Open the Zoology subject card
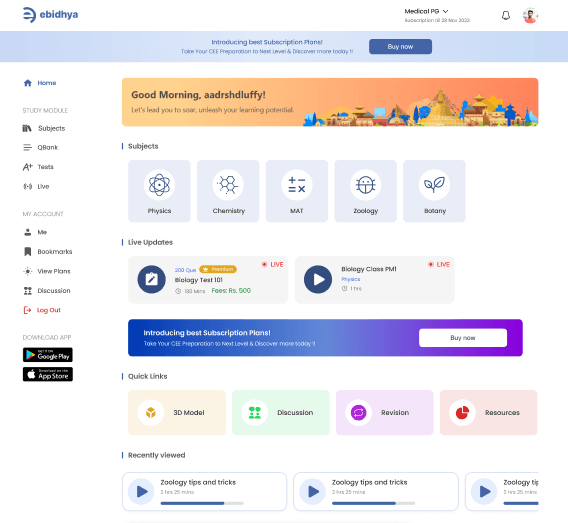568x523 pixels. 366,191
